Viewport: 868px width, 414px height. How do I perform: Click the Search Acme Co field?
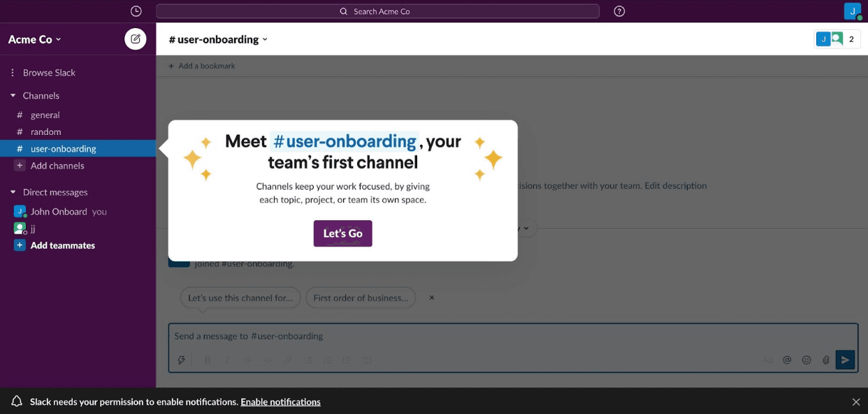377,11
